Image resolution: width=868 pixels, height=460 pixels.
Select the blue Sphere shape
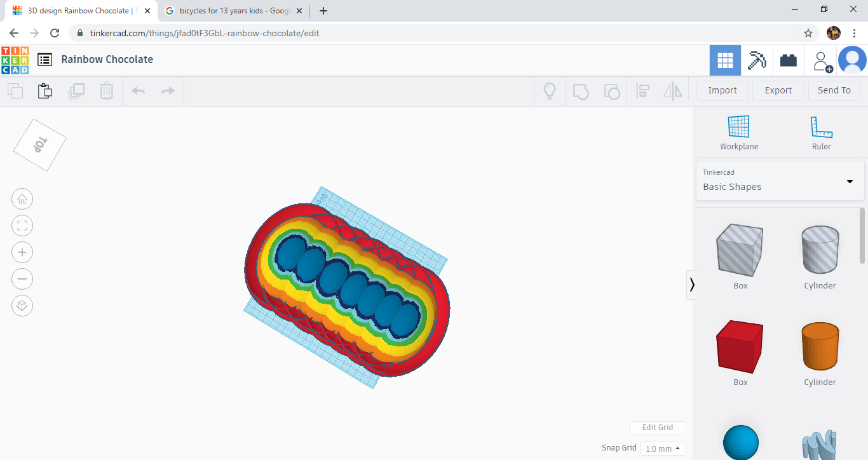pos(741,442)
